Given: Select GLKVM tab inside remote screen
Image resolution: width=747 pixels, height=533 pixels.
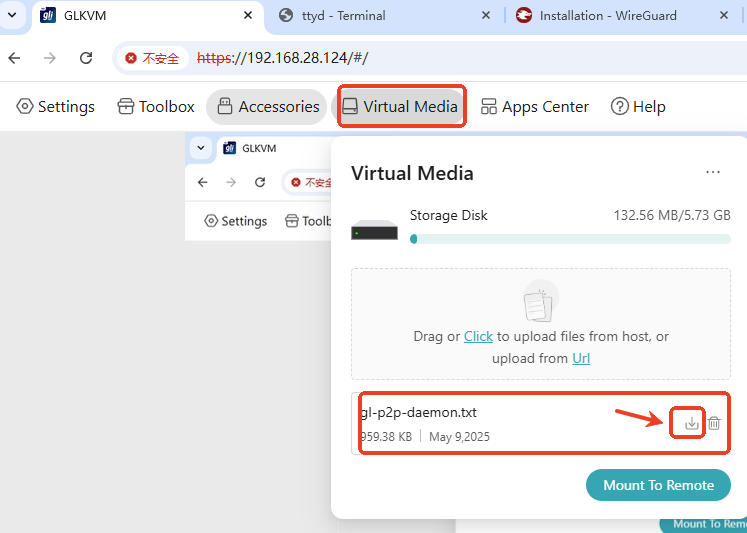Looking at the screenshot, I should (274, 148).
